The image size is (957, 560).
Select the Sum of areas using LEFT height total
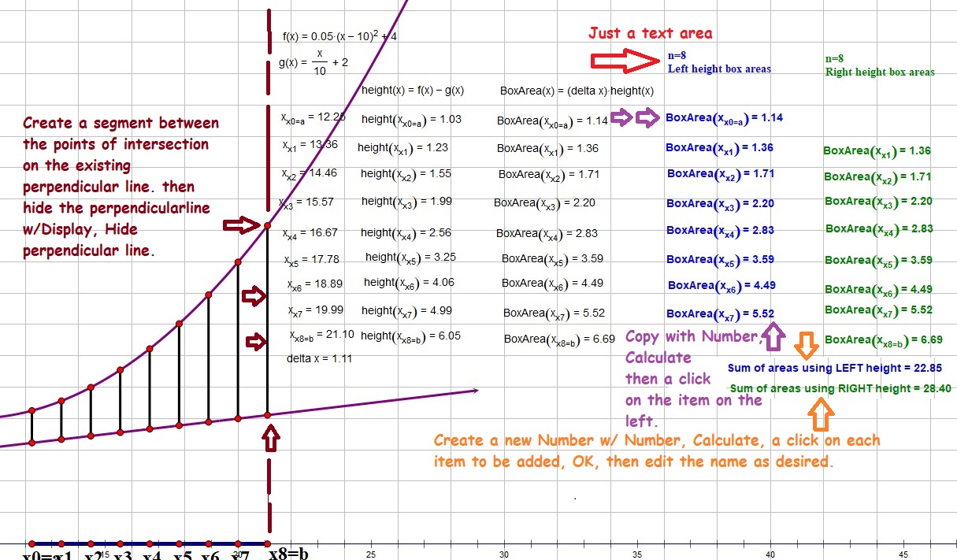coord(827,368)
